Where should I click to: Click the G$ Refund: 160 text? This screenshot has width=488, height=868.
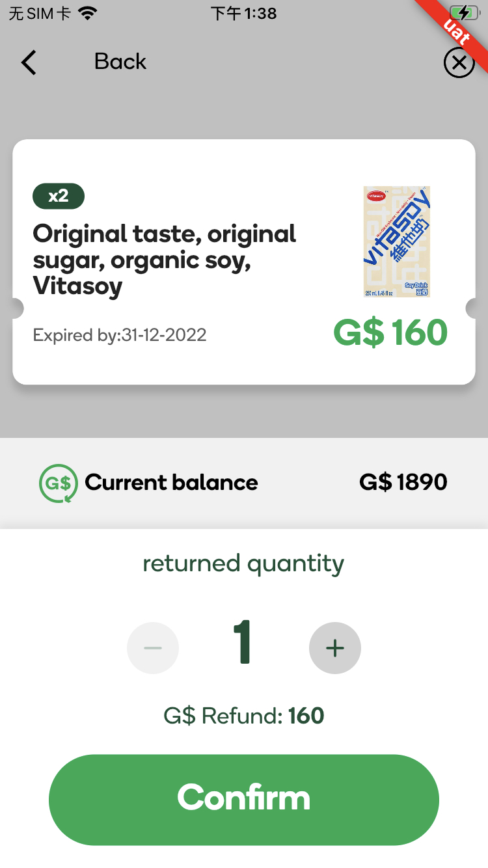pos(244,716)
